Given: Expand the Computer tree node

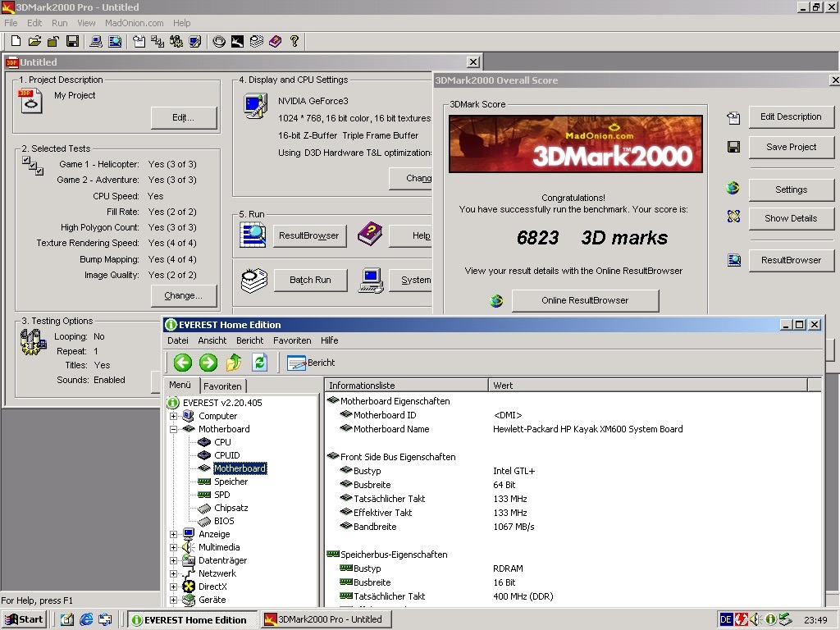Looking at the screenshot, I should click(173, 416).
